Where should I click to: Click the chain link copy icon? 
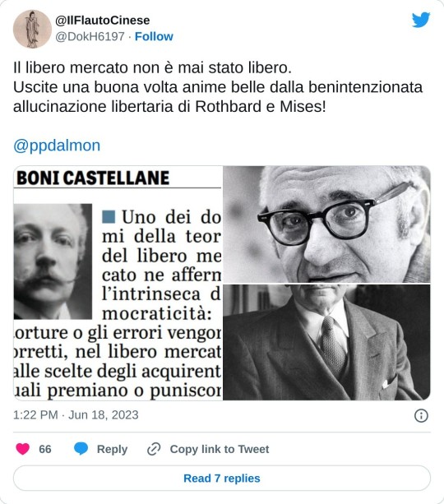(x=154, y=449)
